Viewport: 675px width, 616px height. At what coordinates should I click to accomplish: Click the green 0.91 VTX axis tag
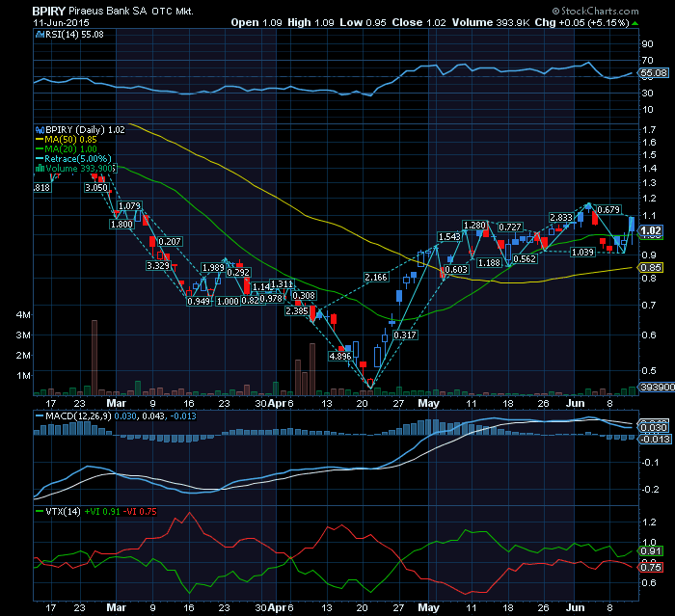point(651,551)
